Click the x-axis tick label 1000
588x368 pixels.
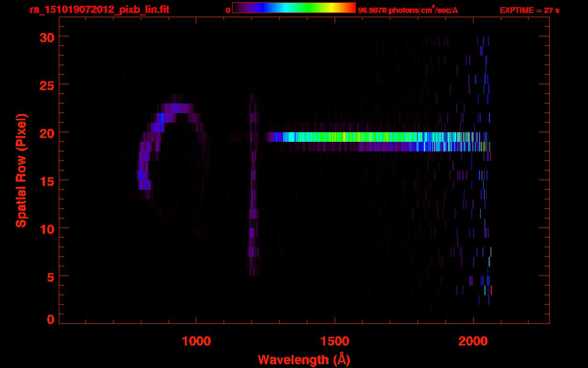point(196,341)
